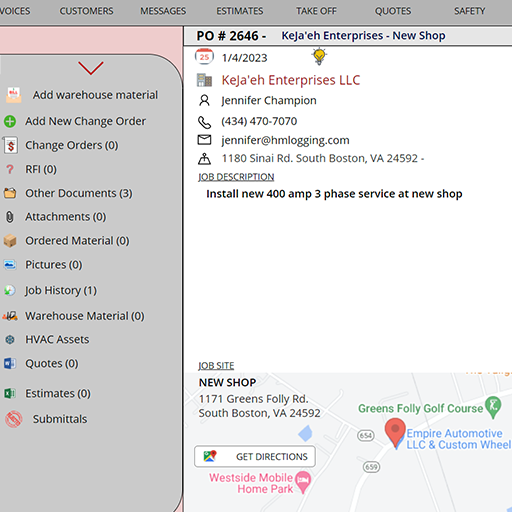Click the RFI question mark icon
The height and width of the screenshot is (512, 512).
tap(10, 169)
